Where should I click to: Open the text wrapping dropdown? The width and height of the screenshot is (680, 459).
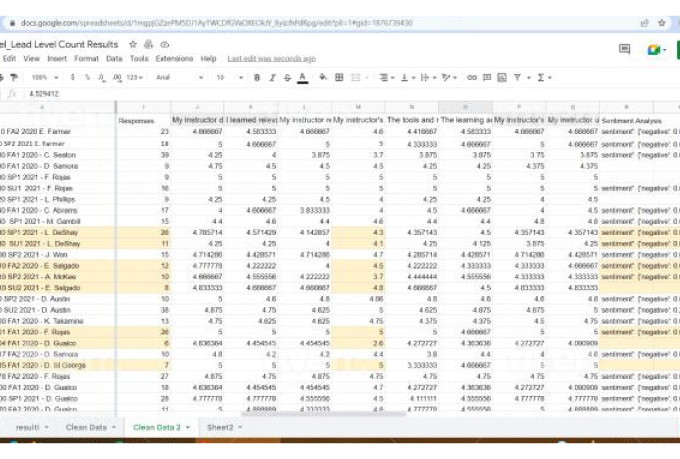coord(428,77)
